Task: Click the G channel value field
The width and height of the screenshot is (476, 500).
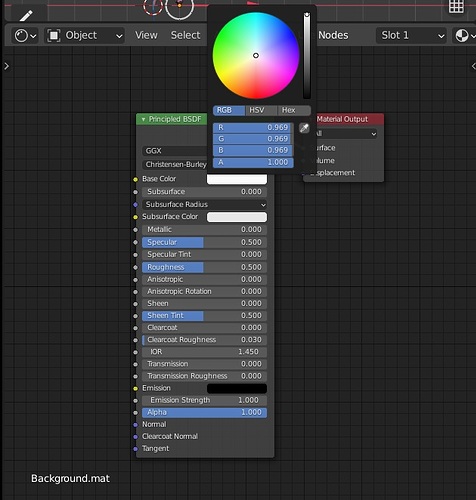Action: [x=253, y=139]
